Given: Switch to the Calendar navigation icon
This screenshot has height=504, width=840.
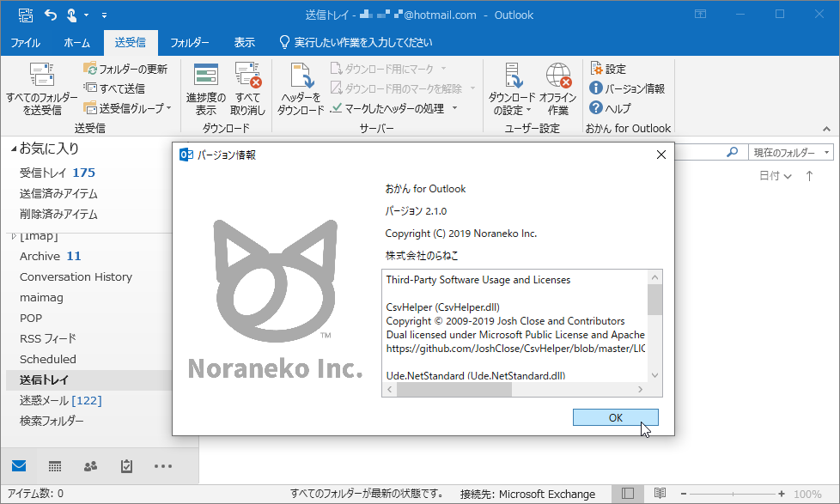Looking at the screenshot, I should click(54, 465).
